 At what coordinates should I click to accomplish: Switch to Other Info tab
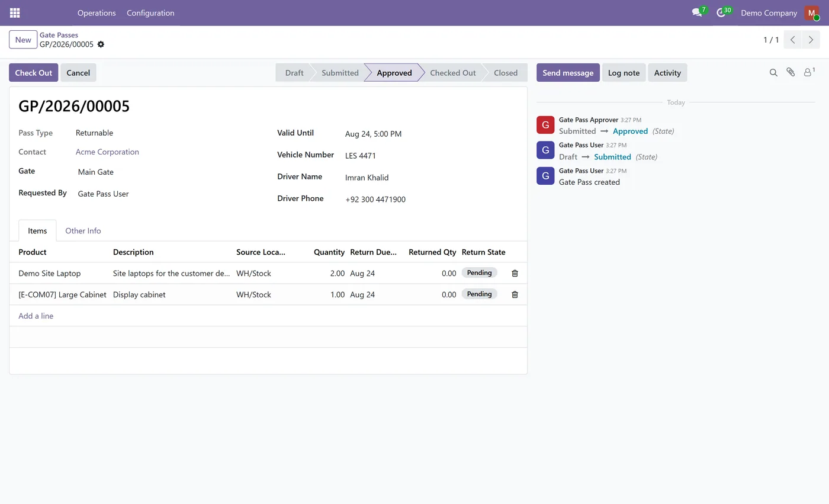[x=83, y=230]
